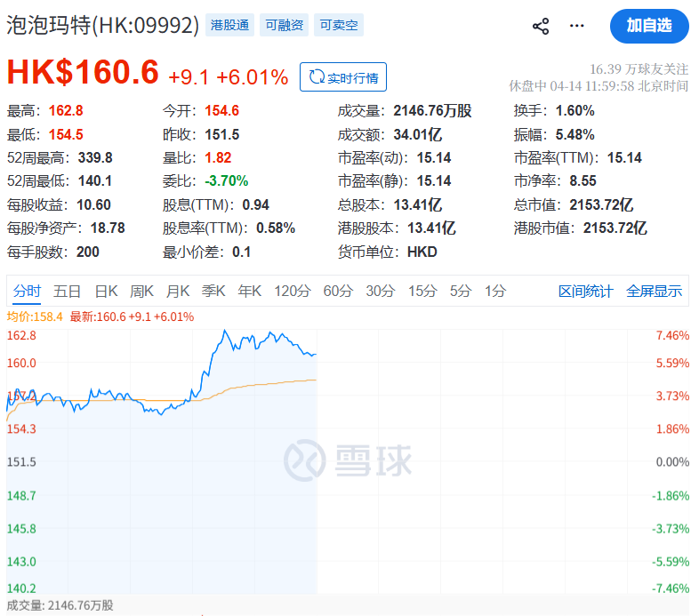Click 全屏显示 to view fullscreen
Viewport: 699px width, 616px height.
[655, 291]
